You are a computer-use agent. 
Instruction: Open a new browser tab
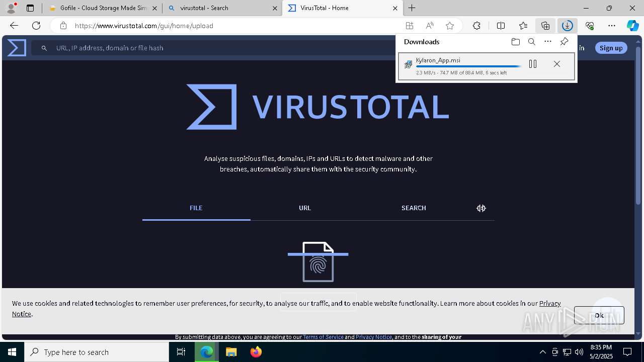(412, 8)
